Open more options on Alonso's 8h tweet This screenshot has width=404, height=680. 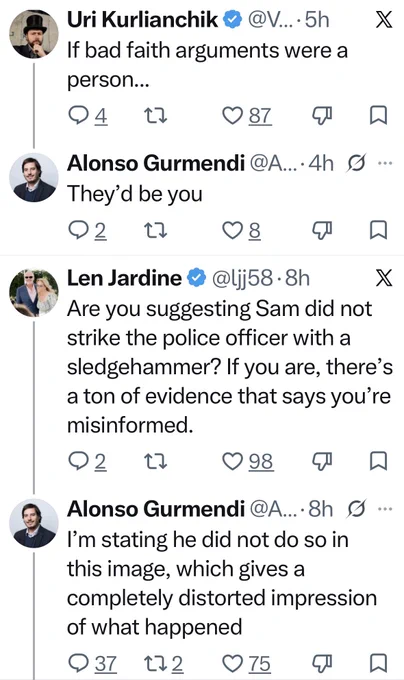point(384,509)
